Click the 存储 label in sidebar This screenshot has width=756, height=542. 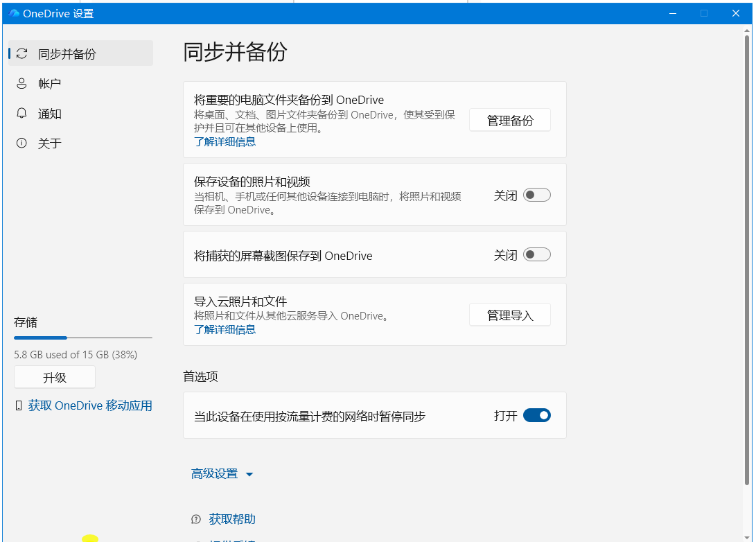(26, 322)
